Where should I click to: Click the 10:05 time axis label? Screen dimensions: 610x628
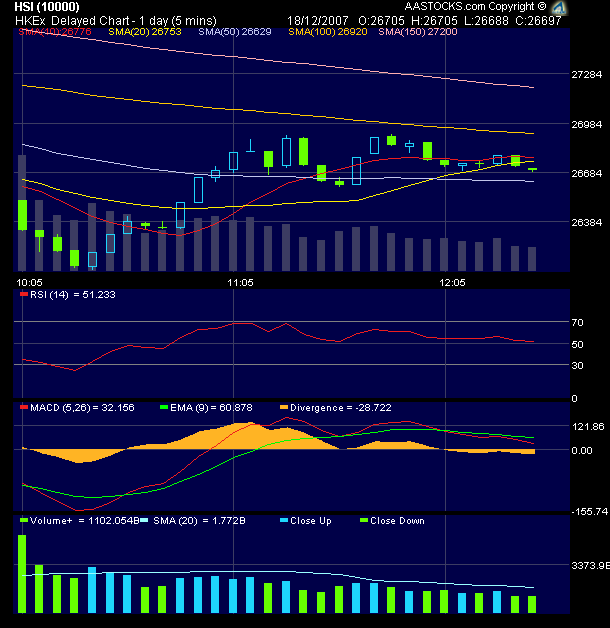(x=29, y=283)
